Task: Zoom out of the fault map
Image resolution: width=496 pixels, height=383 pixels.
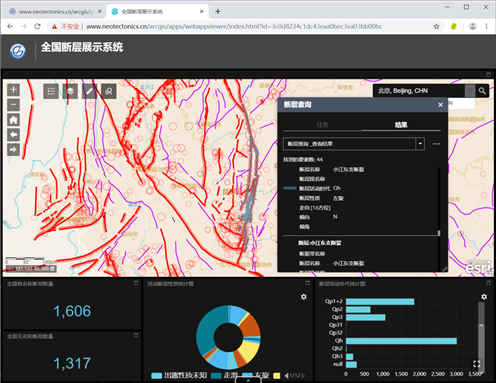Action: [x=13, y=105]
